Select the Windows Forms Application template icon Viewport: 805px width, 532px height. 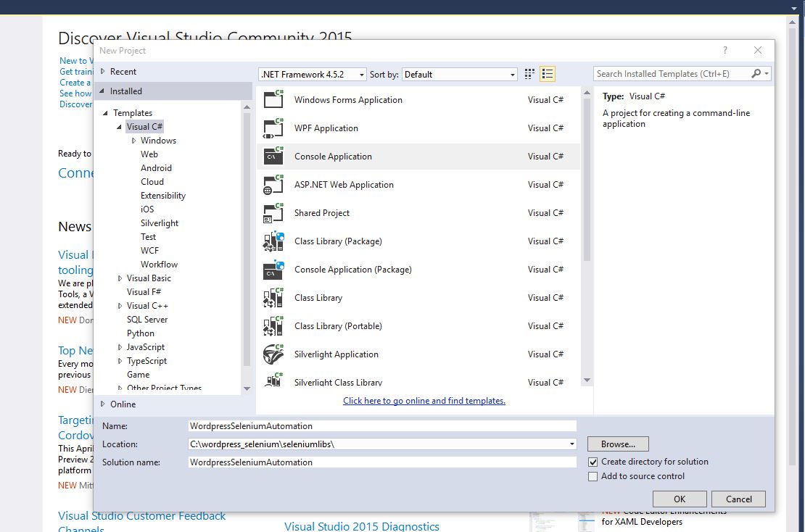pyautogui.click(x=273, y=99)
